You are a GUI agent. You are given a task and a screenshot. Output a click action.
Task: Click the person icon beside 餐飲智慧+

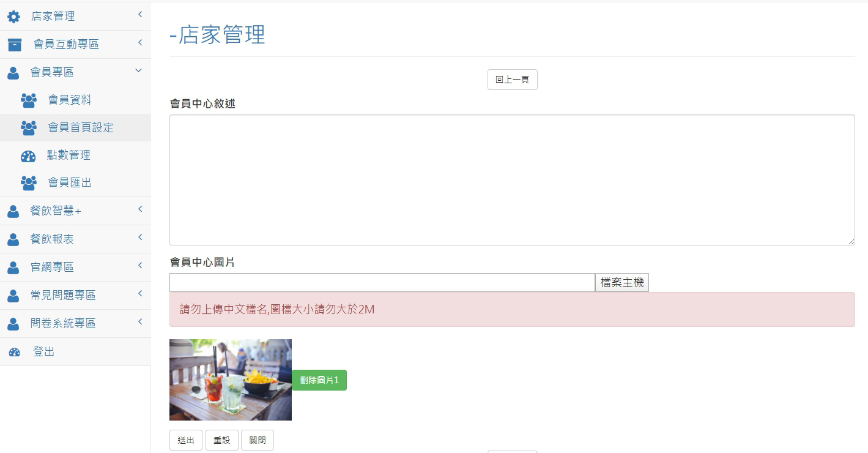[13, 211]
